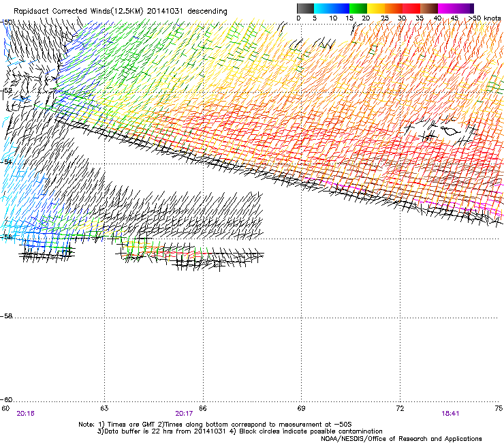Click the note 'Times are GMT' line
504x443 pixels.
tap(215, 425)
